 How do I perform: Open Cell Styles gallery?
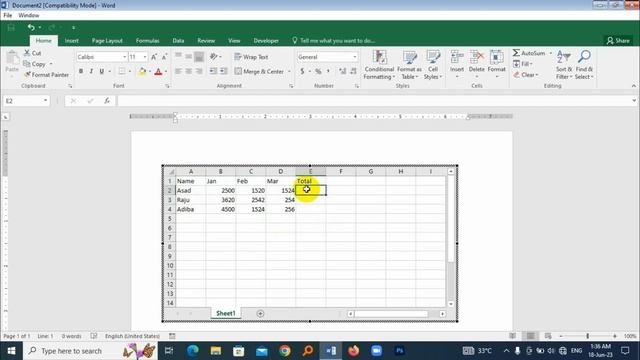(433, 64)
